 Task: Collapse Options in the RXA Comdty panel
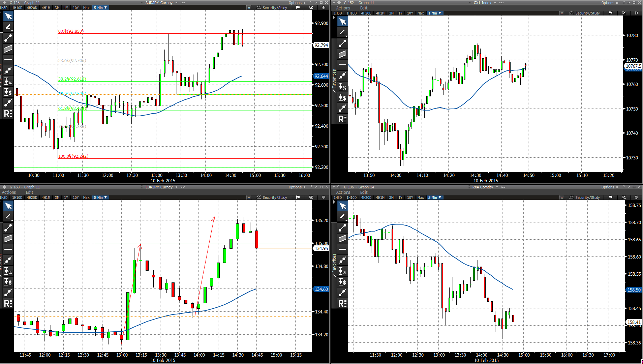coord(610,187)
